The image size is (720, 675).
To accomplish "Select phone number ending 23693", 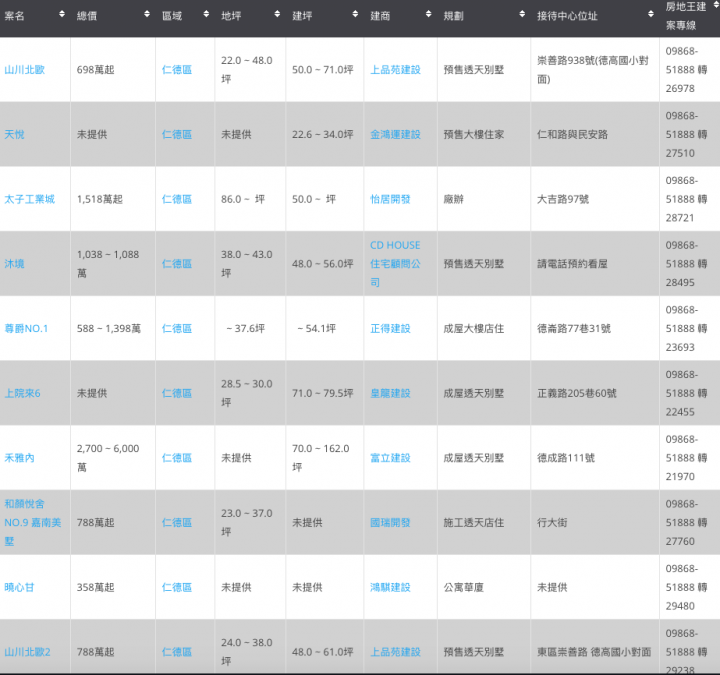I will point(686,329).
